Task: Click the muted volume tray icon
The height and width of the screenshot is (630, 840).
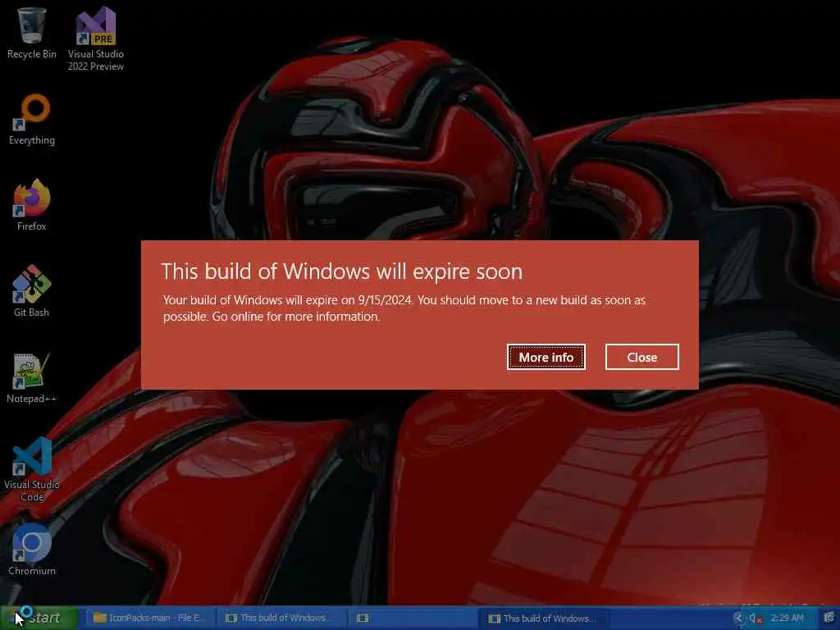Action: [x=756, y=618]
